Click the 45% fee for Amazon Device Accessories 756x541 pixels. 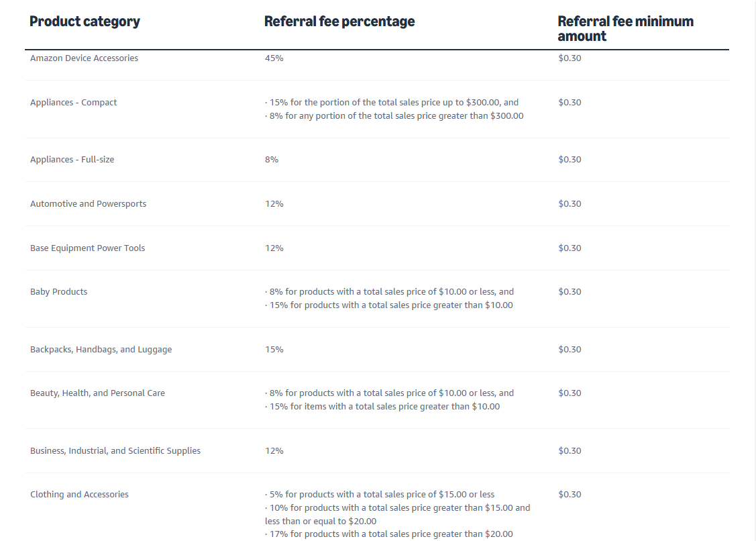tap(274, 58)
